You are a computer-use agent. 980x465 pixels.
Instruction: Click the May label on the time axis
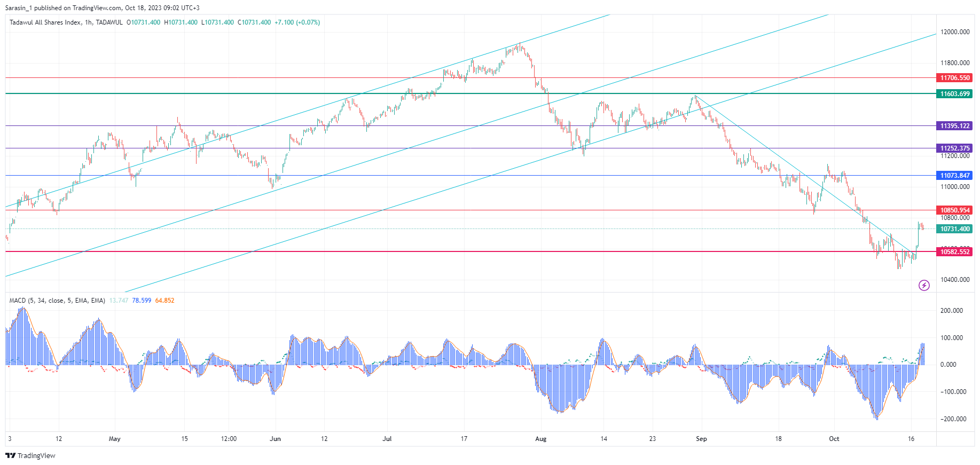point(114,439)
